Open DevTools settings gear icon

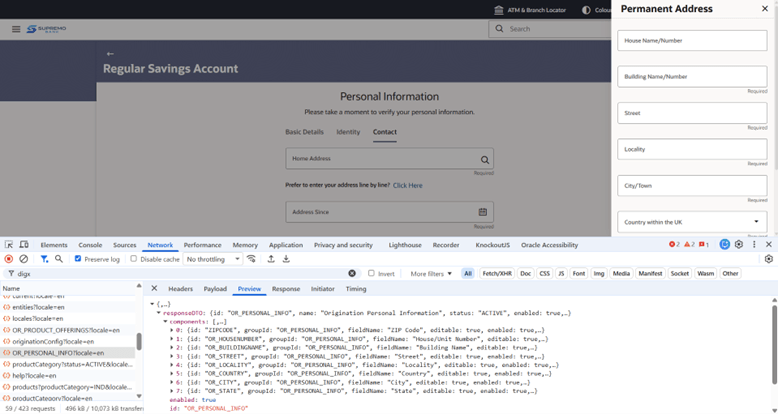(x=739, y=245)
